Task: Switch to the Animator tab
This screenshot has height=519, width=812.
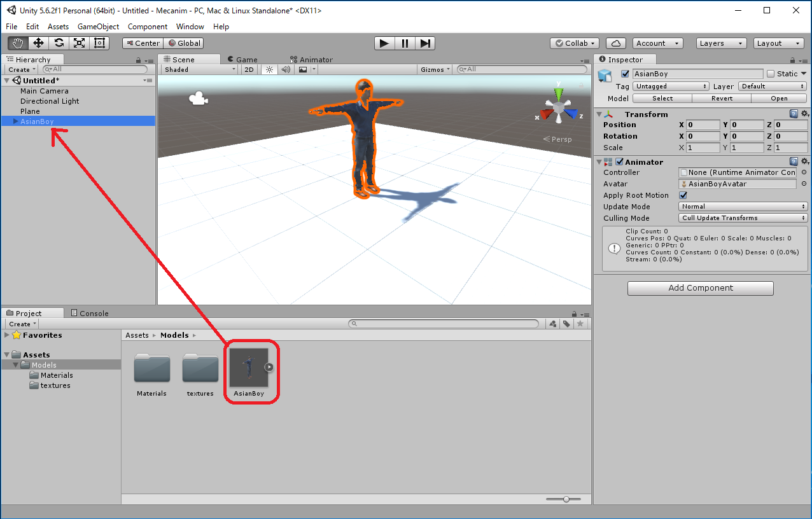Action: [x=311, y=60]
